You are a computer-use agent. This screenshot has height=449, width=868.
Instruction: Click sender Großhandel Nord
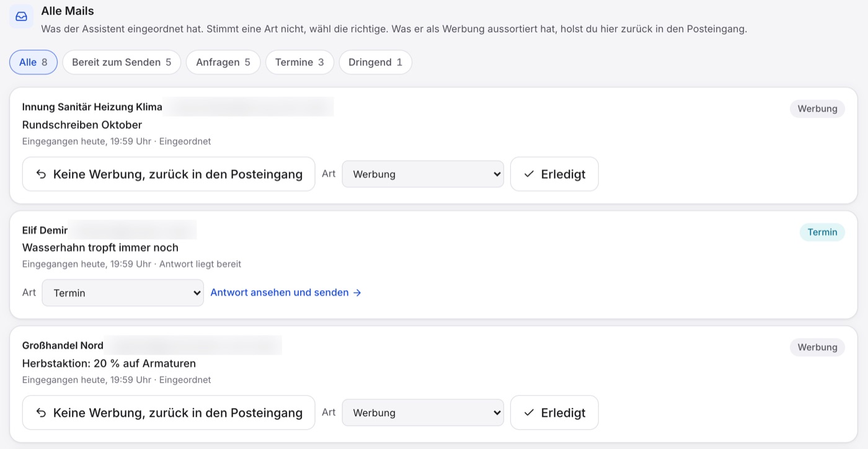coord(63,345)
